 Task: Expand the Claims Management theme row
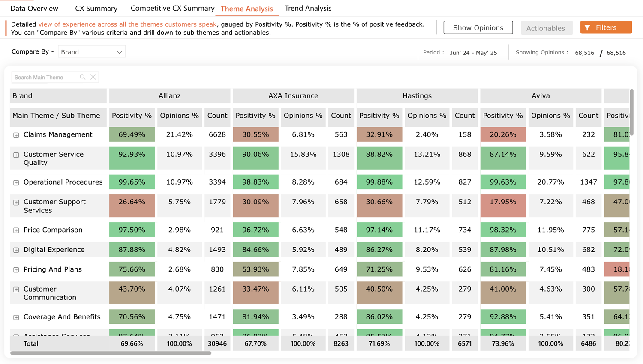click(x=16, y=135)
